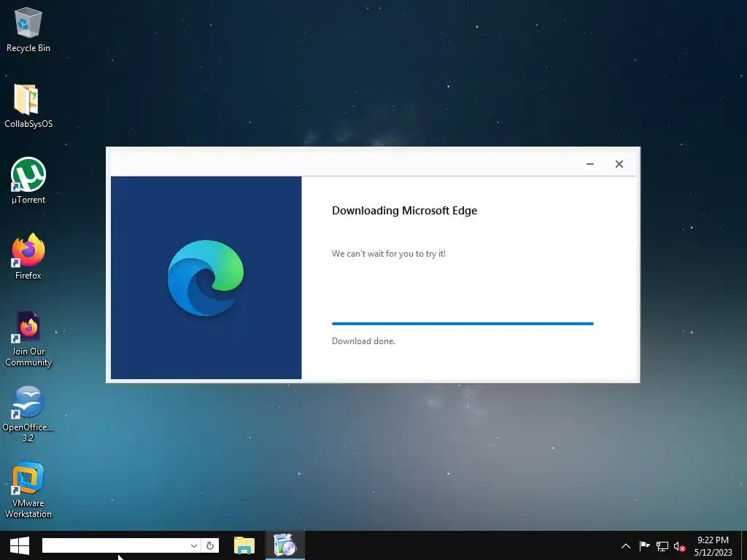This screenshot has width=747, height=560.
Task: Open the Recycle Bin desktop icon
Action: click(x=28, y=29)
